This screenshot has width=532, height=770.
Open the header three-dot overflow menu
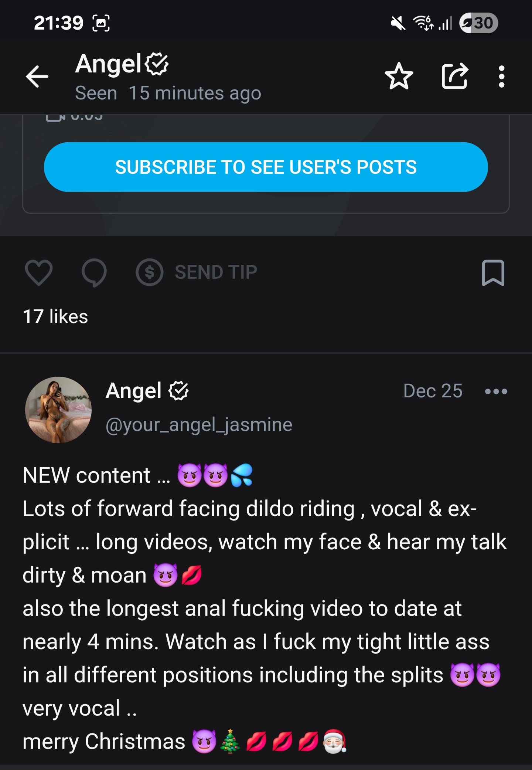tap(501, 77)
